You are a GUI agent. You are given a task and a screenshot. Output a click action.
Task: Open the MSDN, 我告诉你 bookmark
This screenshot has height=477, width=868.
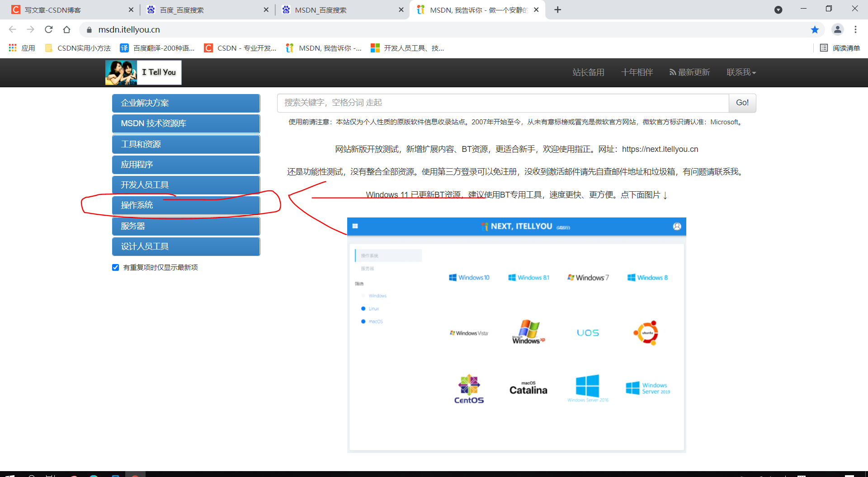324,48
